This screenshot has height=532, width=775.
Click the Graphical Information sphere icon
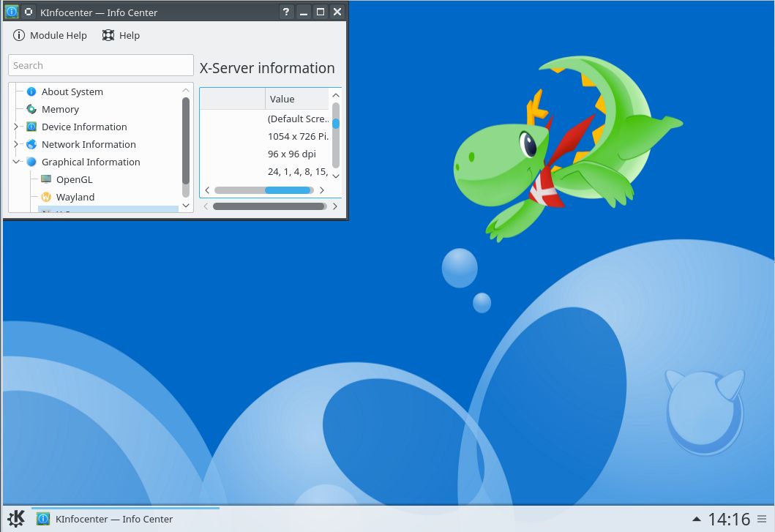tap(31, 162)
